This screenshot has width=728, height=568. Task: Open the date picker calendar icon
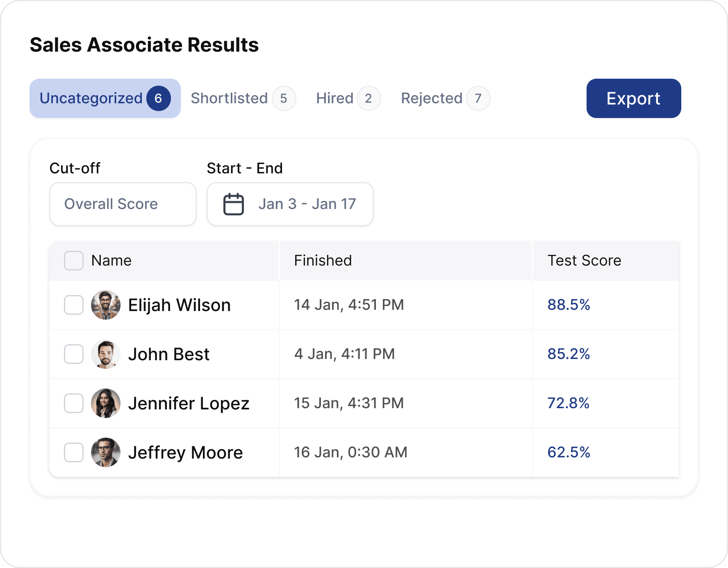pyautogui.click(x=233, y=204)
